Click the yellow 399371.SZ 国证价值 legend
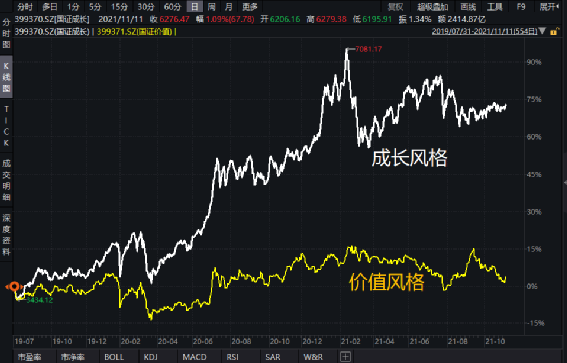Image resolution: width=567 pixels, height=363 pixels. click(135, 32)
